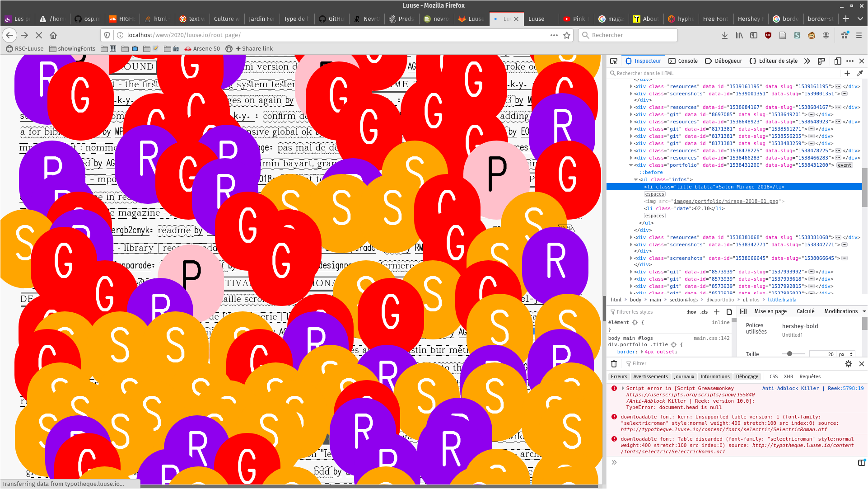The height and width of the screenshot is (489, 868).
Task: Toggle the CSS console filter
Action: tap(773, 376)
